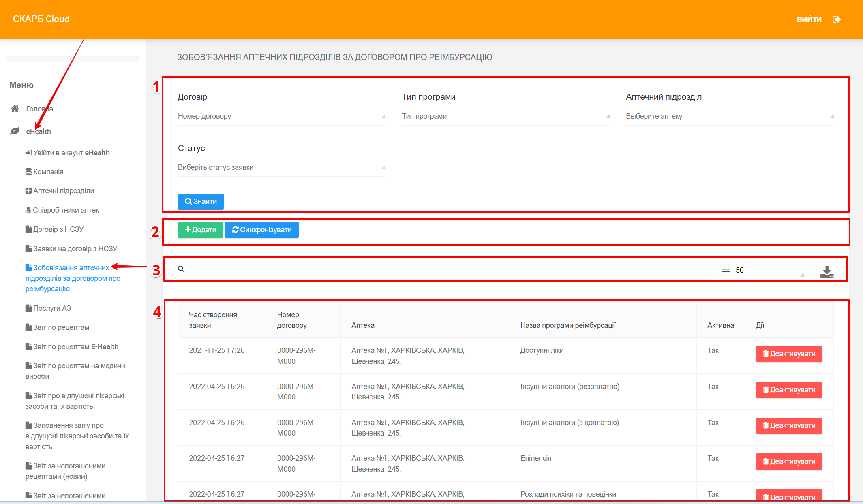Click the home icon beside Головна

point(15,109)
